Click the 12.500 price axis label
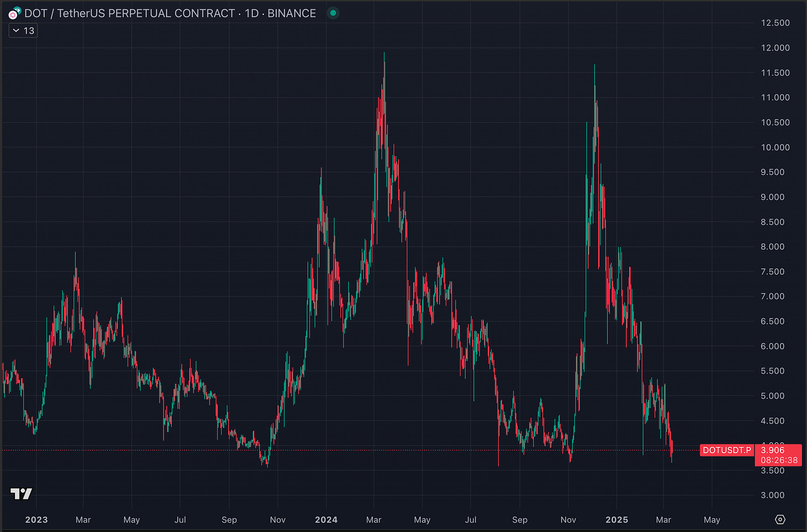 (775, 23)
